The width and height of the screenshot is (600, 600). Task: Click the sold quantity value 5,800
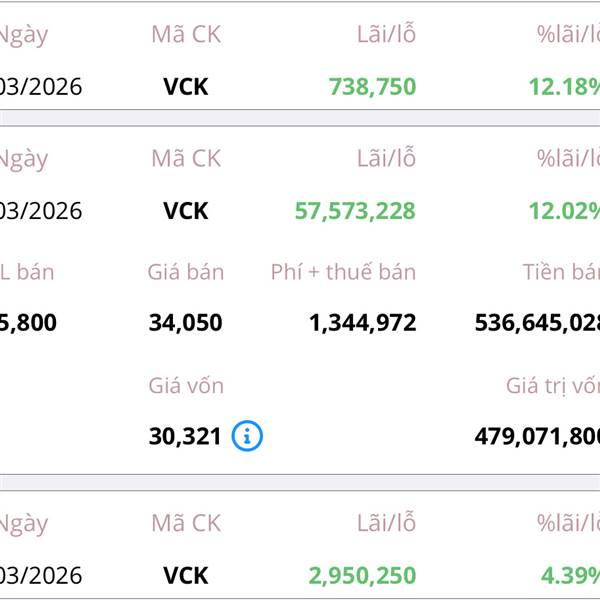pos(28,323)
